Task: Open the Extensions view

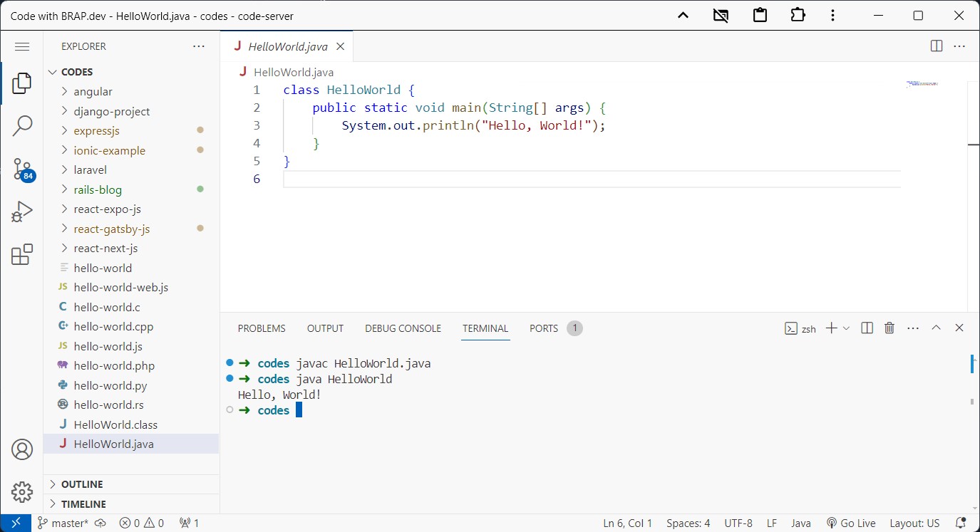Action: coord(21,254)
